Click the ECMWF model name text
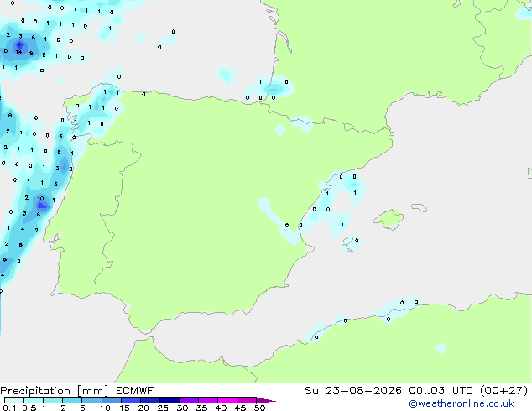This screenshot has width=532, height=411. point(135,391)
